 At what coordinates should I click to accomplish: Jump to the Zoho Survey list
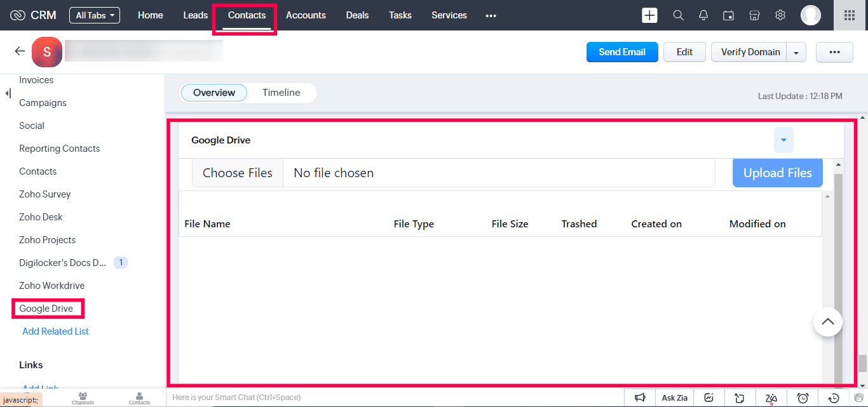(x=45, y=194)
